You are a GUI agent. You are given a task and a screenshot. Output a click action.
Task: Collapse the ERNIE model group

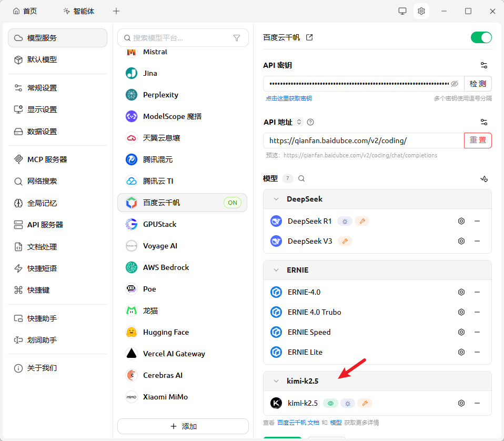point(276,270)
